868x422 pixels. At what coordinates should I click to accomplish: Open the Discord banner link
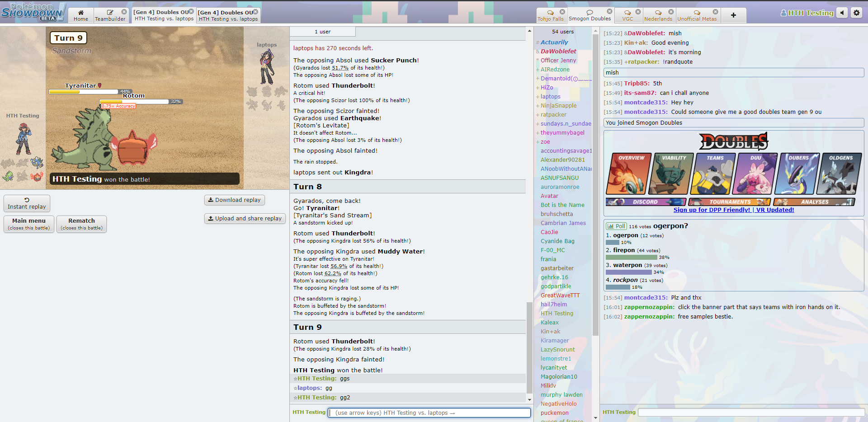[x=646, y=202]
